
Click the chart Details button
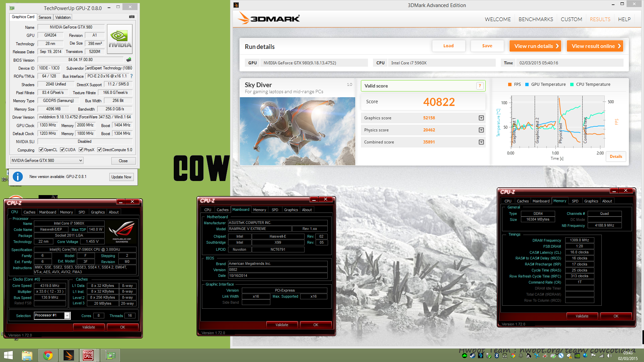pyautogui.click(x=616, y=157)
